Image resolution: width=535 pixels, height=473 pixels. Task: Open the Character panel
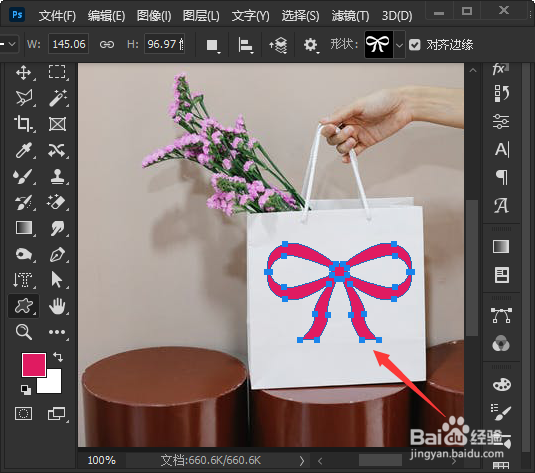(502, 149)
